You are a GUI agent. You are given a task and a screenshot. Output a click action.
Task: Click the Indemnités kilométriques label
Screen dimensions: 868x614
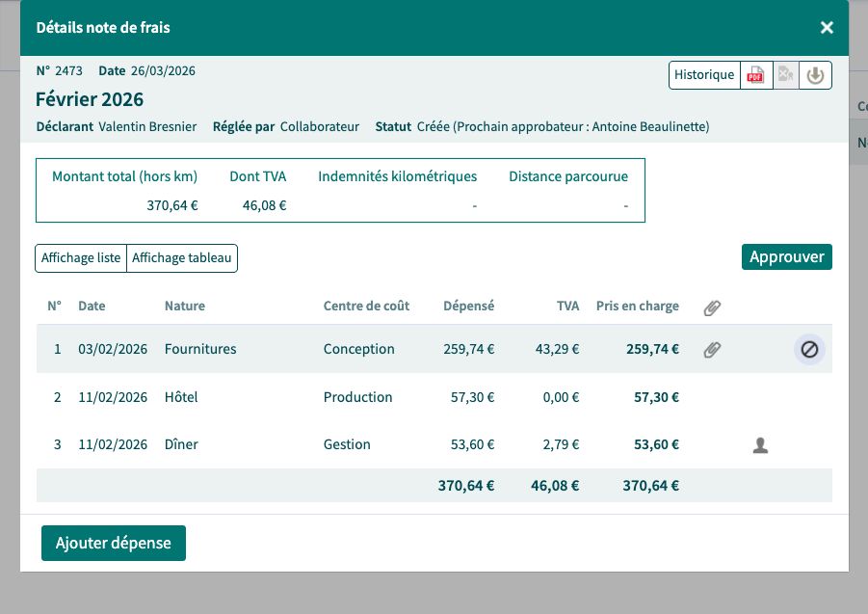click(x=398, y=176)
